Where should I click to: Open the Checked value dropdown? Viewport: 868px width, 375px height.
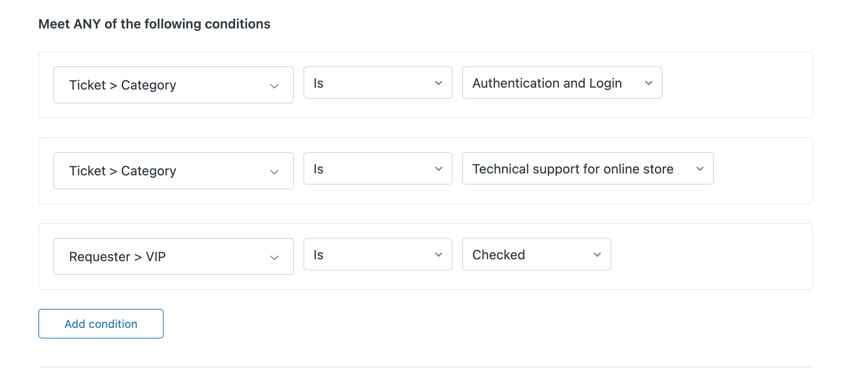coord(536,255)
